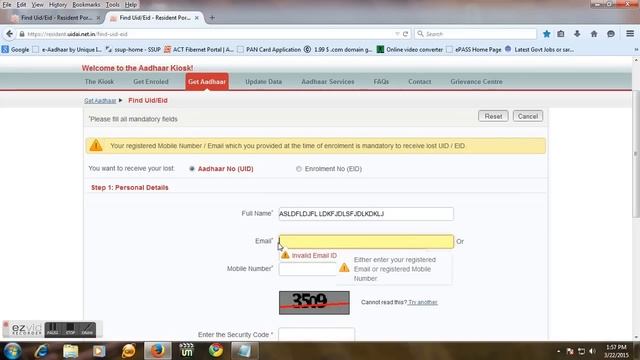The height and width of the screenshot is (360, 640).
Task: Click the Try another captcha link
Action: (423, 302)
